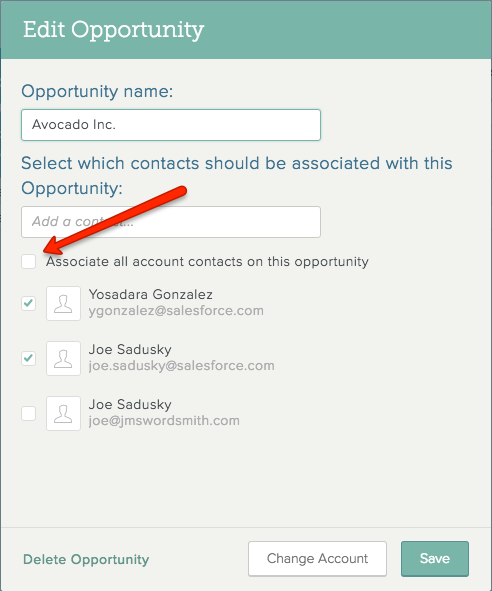Click into the Opportunity name field
The height and width of the screenshot is (591, 492).
[x=171, y=125]
